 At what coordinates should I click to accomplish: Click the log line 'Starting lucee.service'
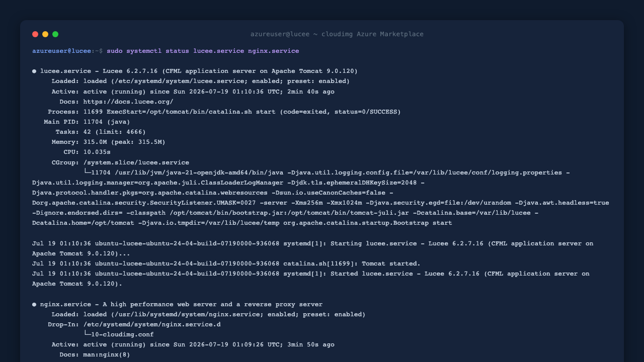coord(313,243)
